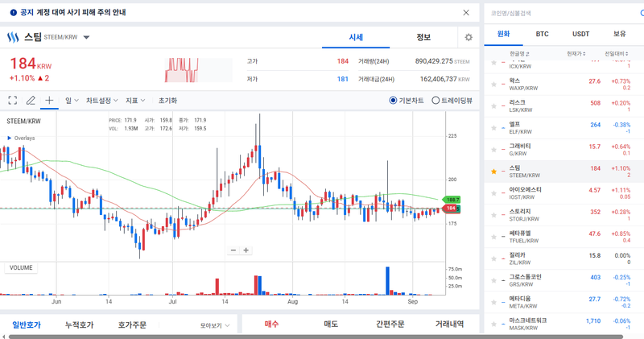Select the 트레이딩뷰 radio button

436,101
